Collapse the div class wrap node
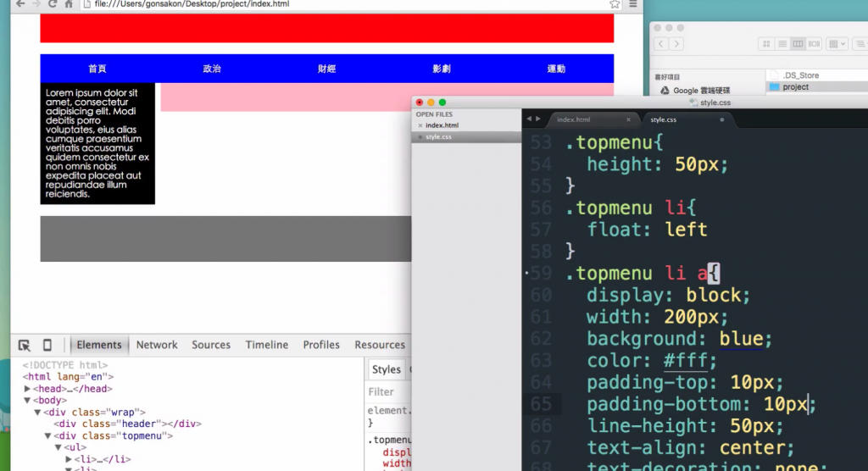Image resolution: width=868 pixels, height=471 pixels. (37, 413)
